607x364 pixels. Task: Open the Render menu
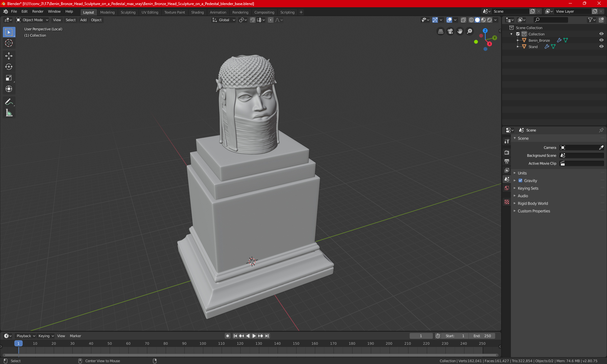(38, 11)
